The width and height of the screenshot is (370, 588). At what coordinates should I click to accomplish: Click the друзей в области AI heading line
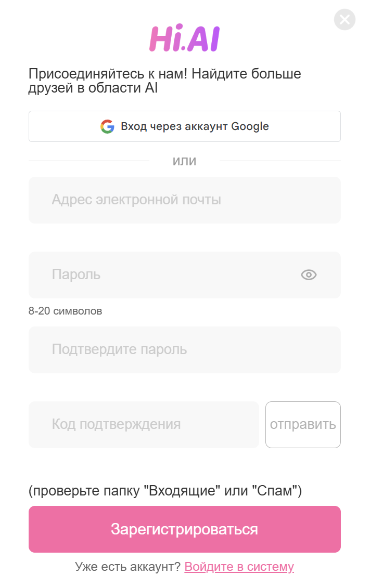93,88
